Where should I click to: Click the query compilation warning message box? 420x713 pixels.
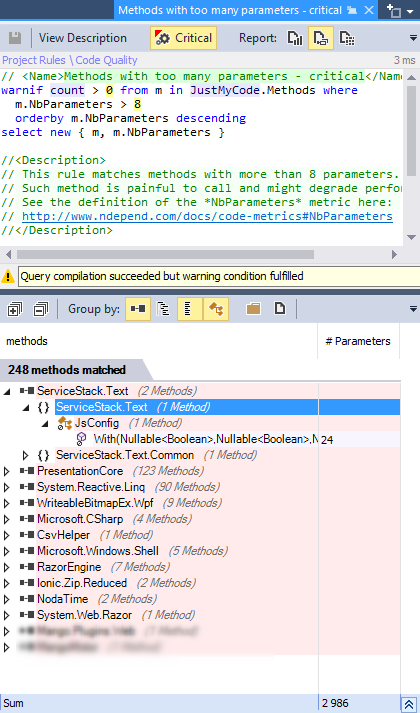(x=219, y=276)
